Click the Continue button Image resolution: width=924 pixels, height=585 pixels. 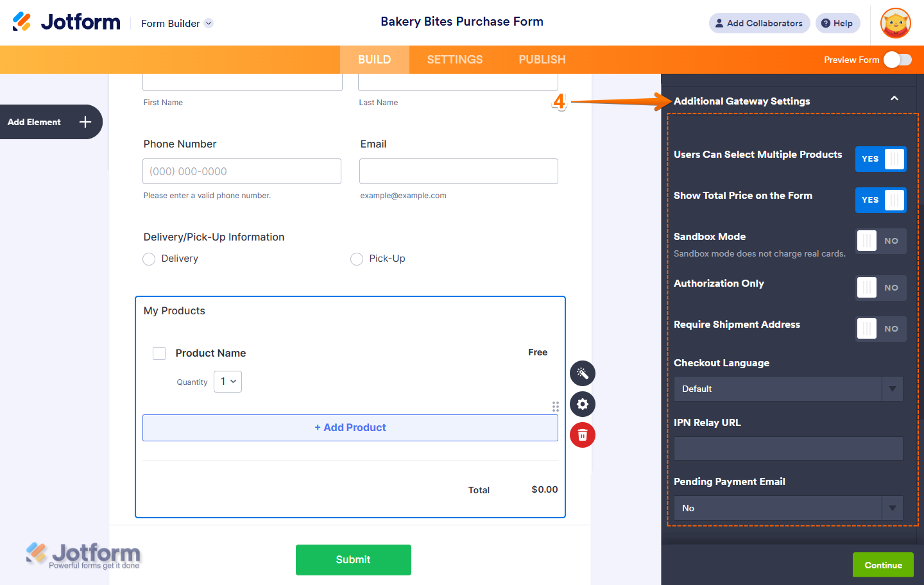click(x=883, y=564)
